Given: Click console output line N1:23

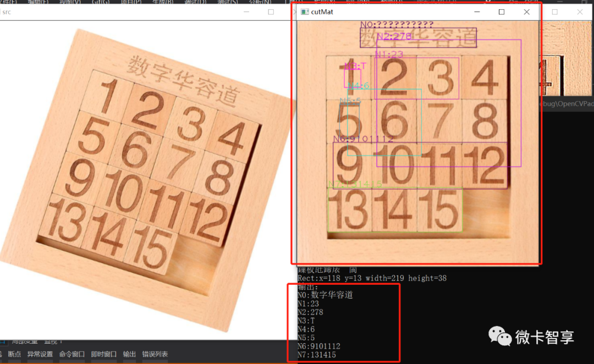Looking at the screenshot, I should click(x=309, y=304).
